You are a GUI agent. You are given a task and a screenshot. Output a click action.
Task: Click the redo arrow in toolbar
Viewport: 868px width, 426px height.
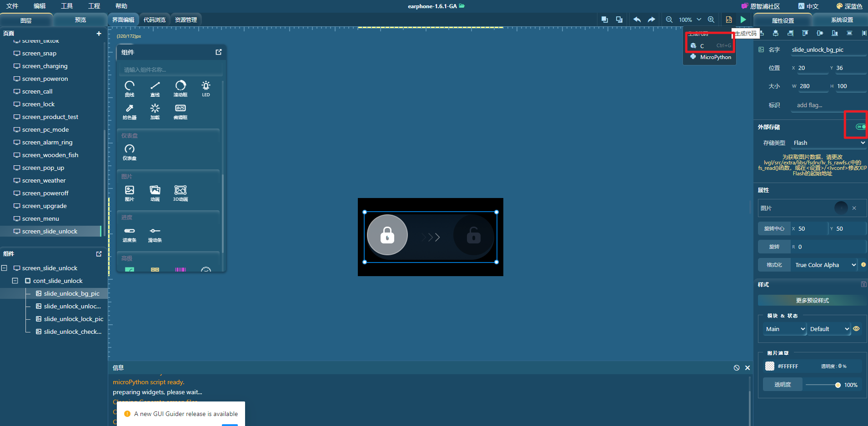(x=652, y=20)
